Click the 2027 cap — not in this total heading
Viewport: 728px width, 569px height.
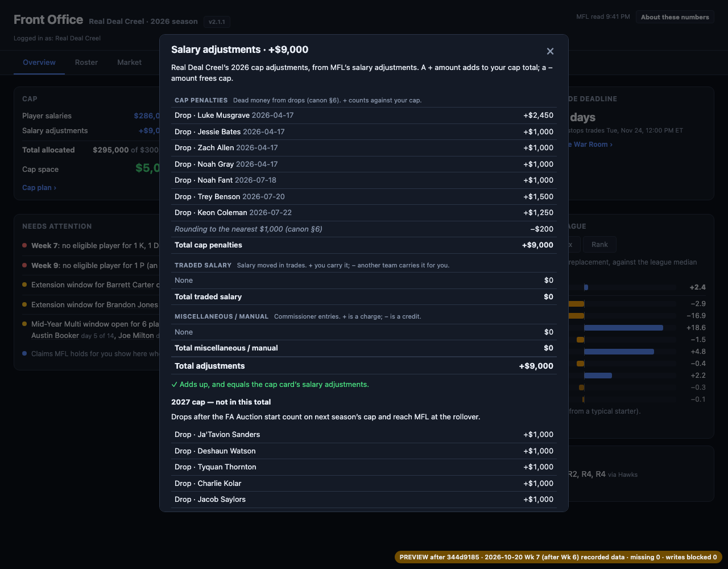pos(221,402)
